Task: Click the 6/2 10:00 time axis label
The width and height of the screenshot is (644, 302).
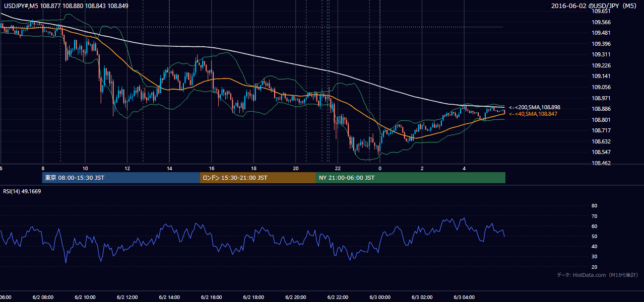Action: pyautogui.click(x=85, y=297)
